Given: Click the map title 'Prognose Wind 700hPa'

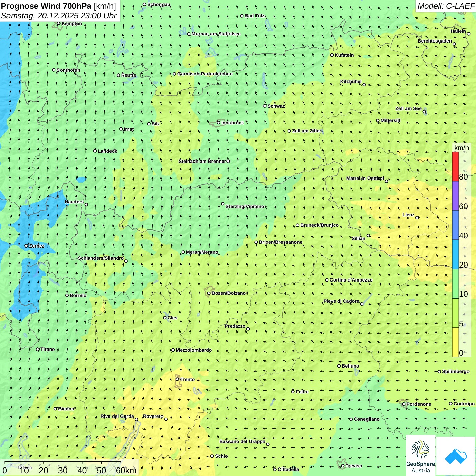Looking at the screenshot, I should (x=46, y=6).
